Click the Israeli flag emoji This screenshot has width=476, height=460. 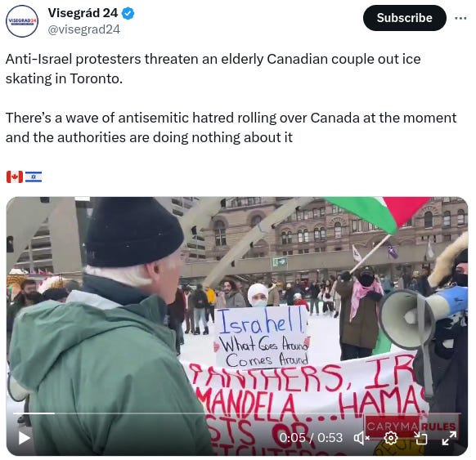click(34, 176)
